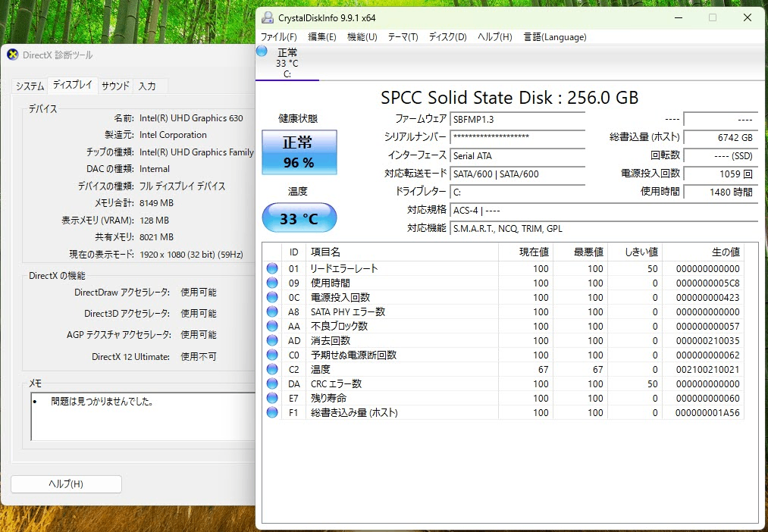
Task: Click the power-on count value 1059 回
Action: point(720,174)
